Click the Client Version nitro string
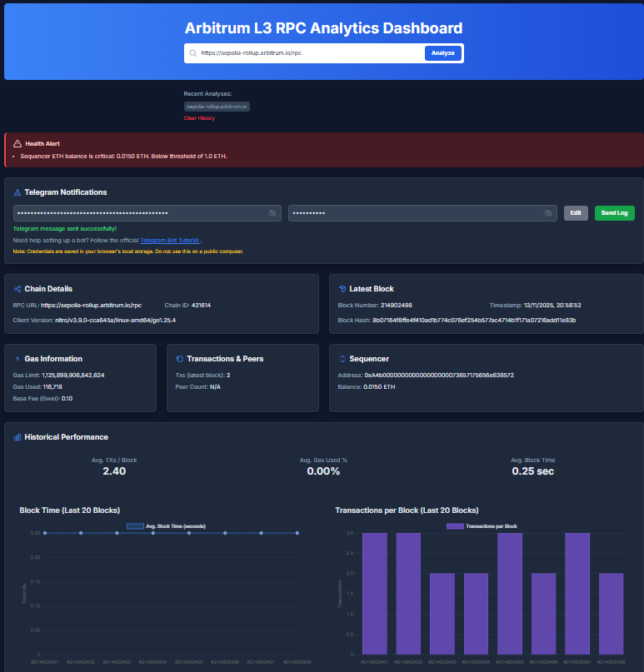The height and width of the screenshot is (672, 644). coord(115,320)
